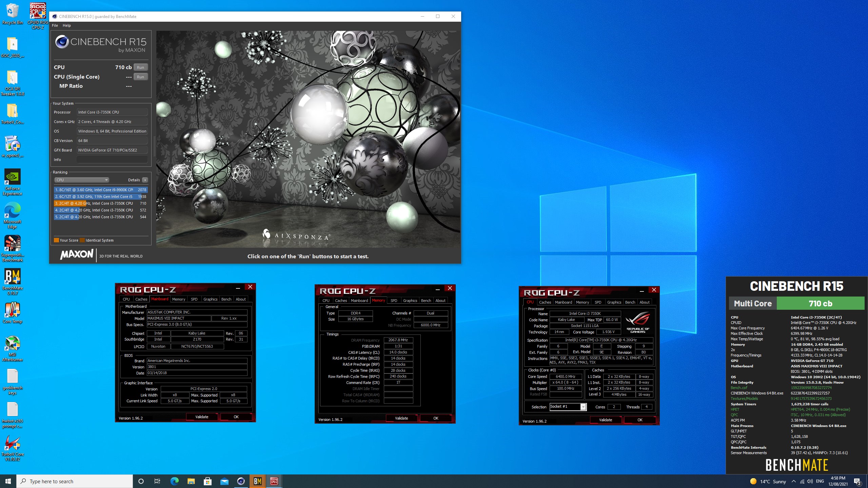Open Graphics tab in Mainboard CPU-Z window
This screenshot has width=868, height=488.
210,299
